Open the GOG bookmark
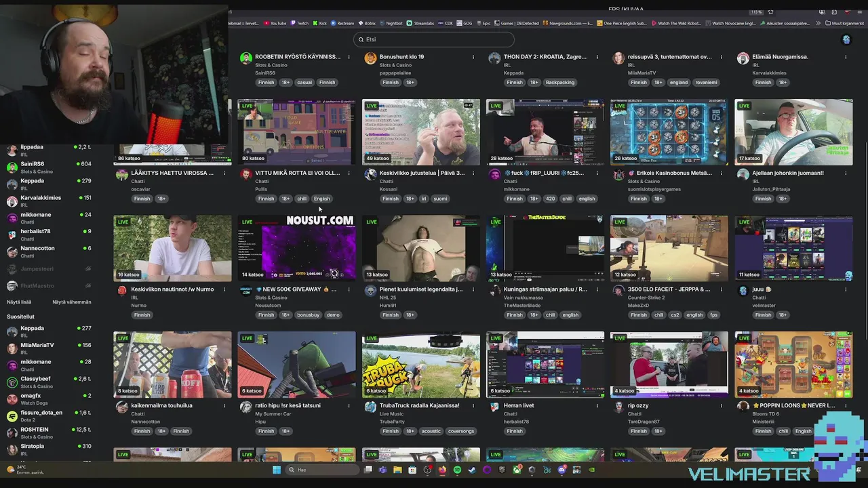 point(465,23)
